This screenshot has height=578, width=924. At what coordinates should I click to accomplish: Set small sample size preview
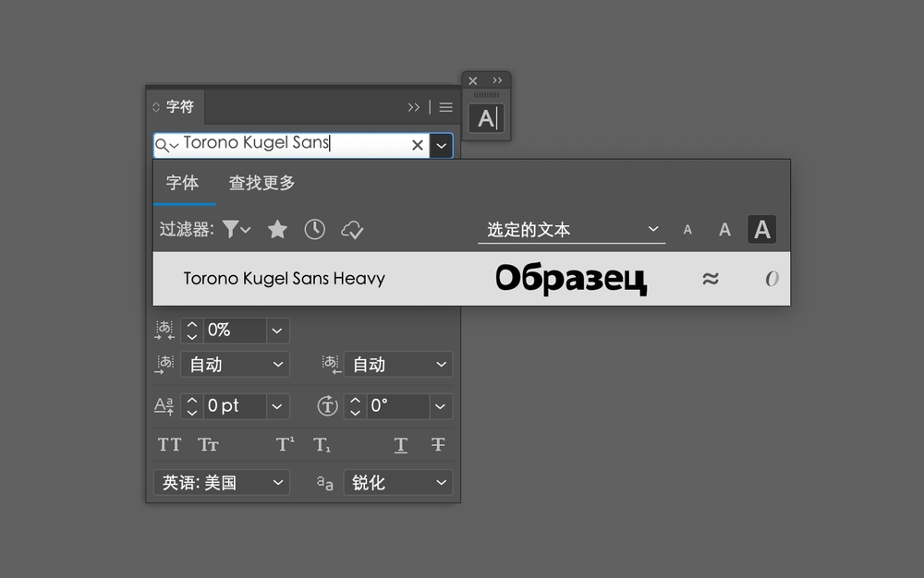tap(687, 230)
